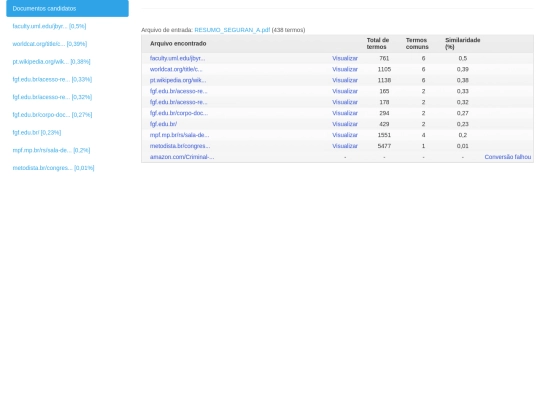Open sidebar link mpf.mp.br [0,2%]
Image resolution: width=540 pixels, height=405 pixels.
[51, 150]
